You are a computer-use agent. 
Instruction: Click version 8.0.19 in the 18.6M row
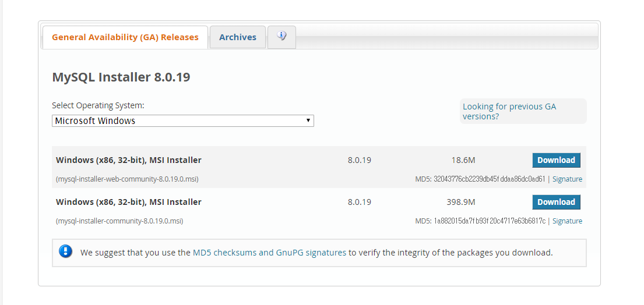click(360, 160)
